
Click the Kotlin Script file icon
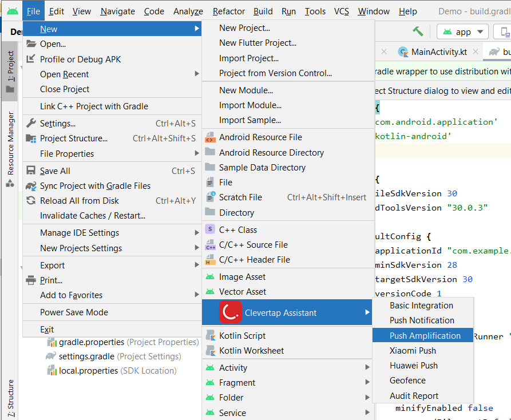click(x=211, y=335)
